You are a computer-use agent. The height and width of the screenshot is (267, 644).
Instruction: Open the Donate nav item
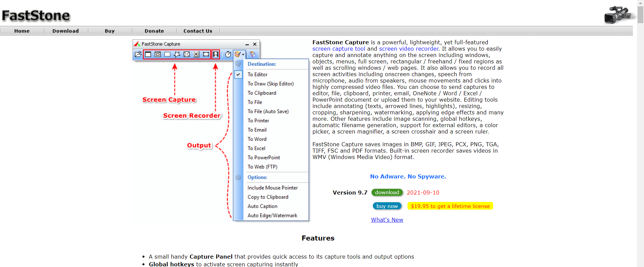click(154, 31)
